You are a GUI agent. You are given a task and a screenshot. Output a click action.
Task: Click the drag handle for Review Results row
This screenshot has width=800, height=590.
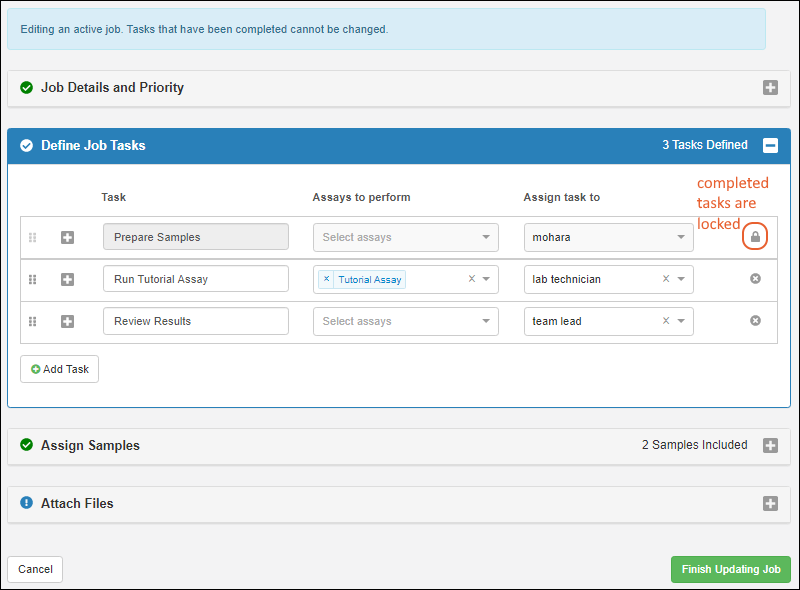pos(32,321)
